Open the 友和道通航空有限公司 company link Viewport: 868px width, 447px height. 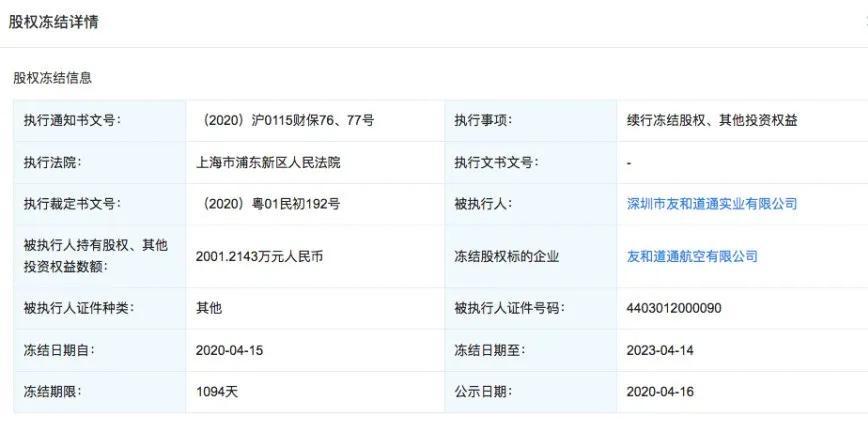coord(692,256)
